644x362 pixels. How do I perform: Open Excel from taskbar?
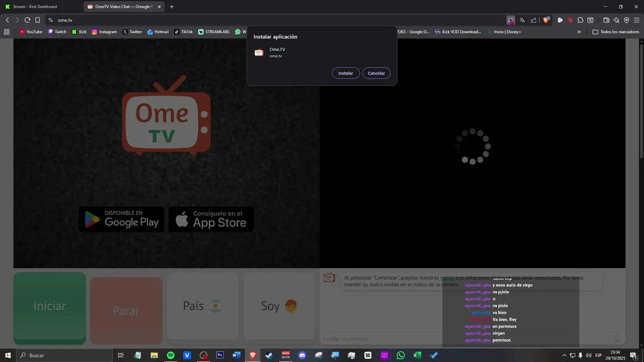tap(417, 355)
